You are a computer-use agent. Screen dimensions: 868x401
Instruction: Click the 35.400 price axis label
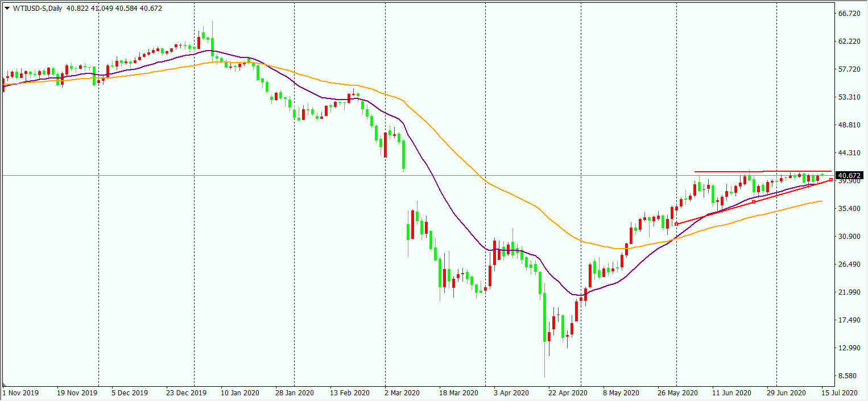pyautogui.click(x=849, y=209)
